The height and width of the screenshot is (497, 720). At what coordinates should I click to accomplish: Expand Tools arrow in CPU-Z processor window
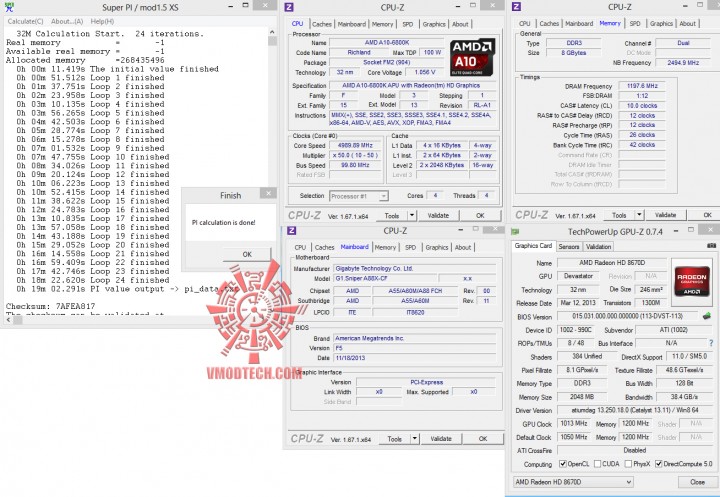pos(412,215)
